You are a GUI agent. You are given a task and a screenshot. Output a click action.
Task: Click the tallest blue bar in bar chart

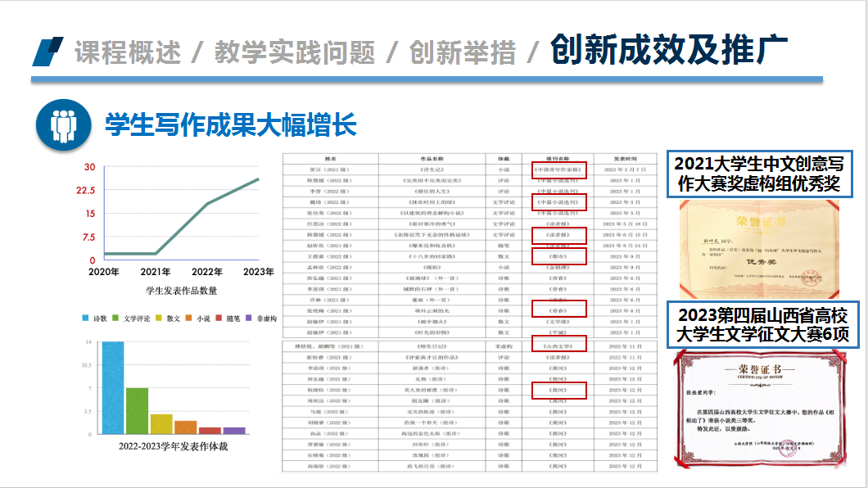pyautogui.click(x=112, y=387)
